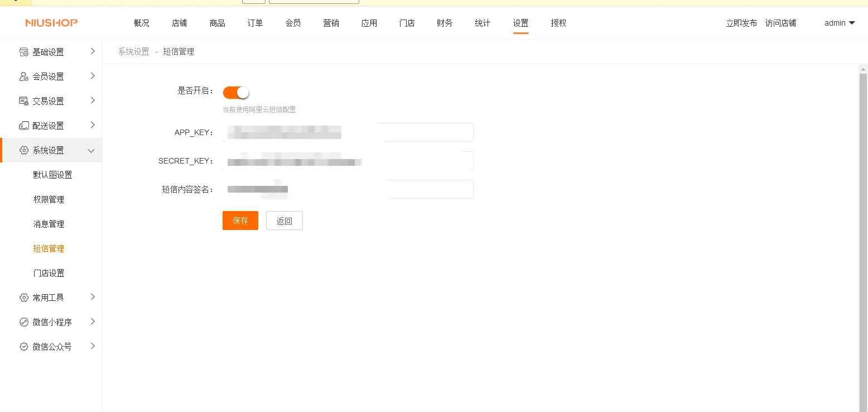
Task: Toggle the 是否开启 SMS switch
Action: coord(235,92)
